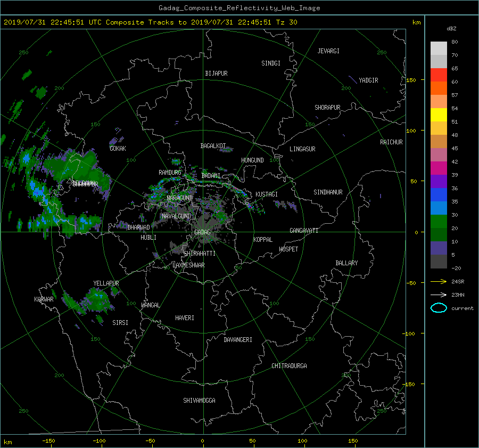The height and width of the screenshot is (448, 479).
Task: Click the DAVANGERI city label
Action: click(238, 340)
